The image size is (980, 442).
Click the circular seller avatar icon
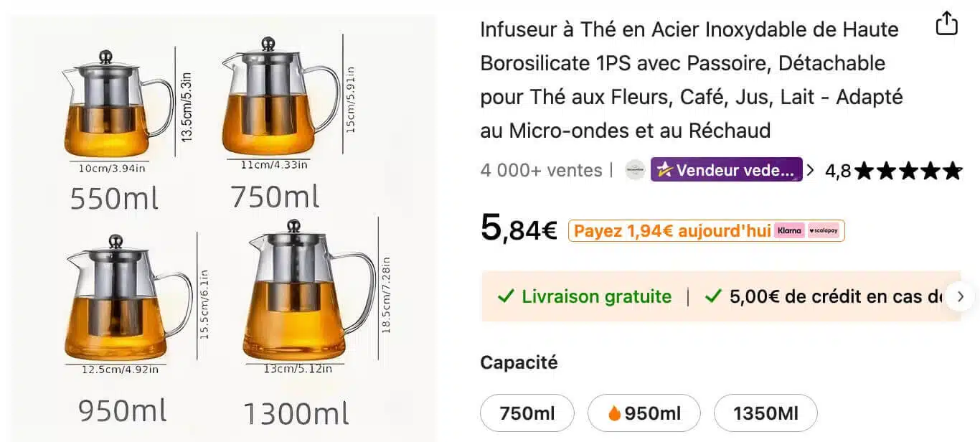pos(635,170)
